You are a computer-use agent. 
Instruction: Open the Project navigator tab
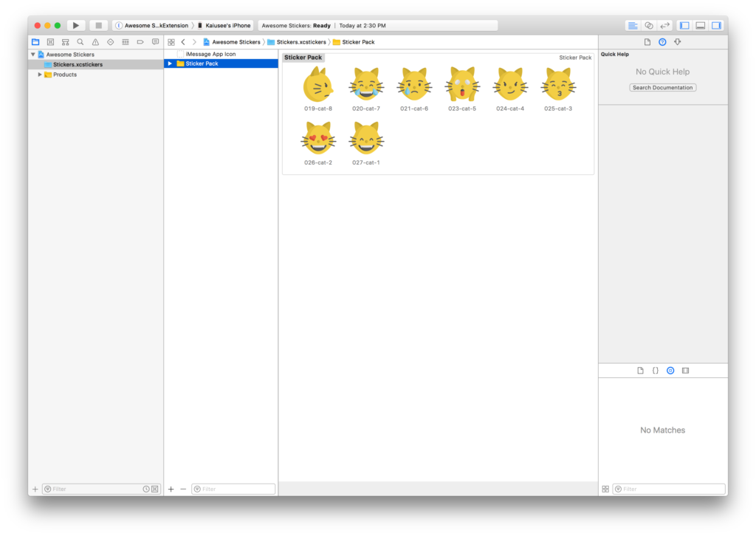(x=35, y=42)
